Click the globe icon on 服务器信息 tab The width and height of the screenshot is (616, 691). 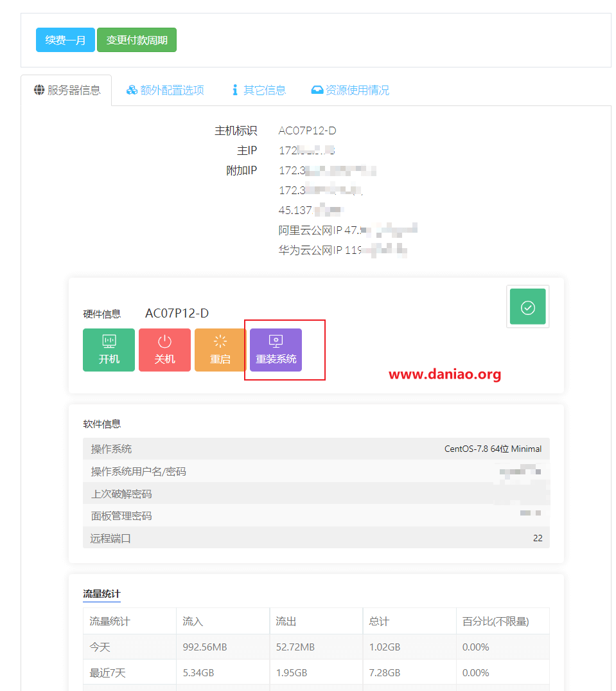tap(39, 90)
